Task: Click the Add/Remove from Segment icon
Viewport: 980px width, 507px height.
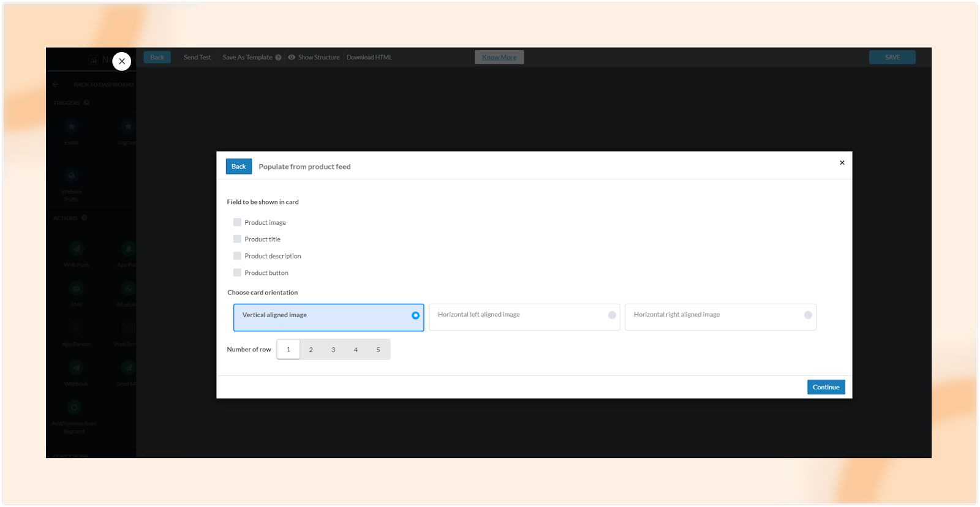Action: click(74, 407)
